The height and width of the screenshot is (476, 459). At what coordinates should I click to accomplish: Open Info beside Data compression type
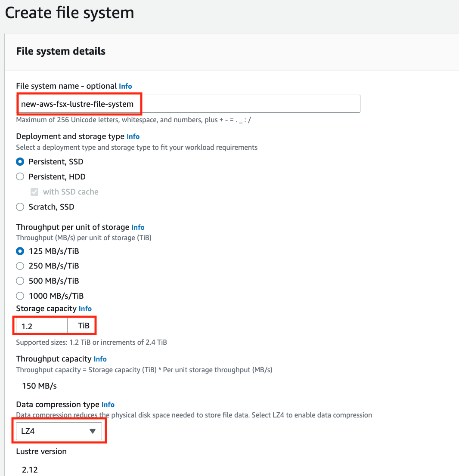(x=108, y=405)
